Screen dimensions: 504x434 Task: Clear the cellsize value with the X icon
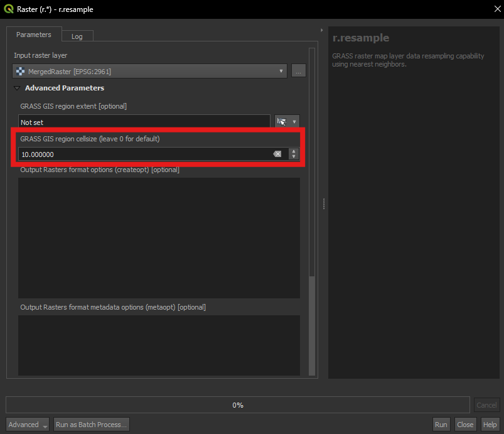point(277,154)
